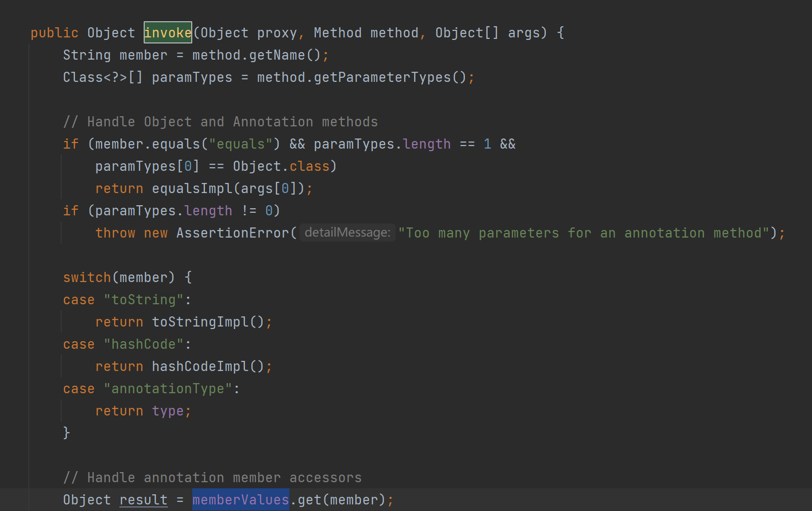Click the type field in return statement
The width and height of the screenshot is (812, 511).
click(x=167, y=411)
